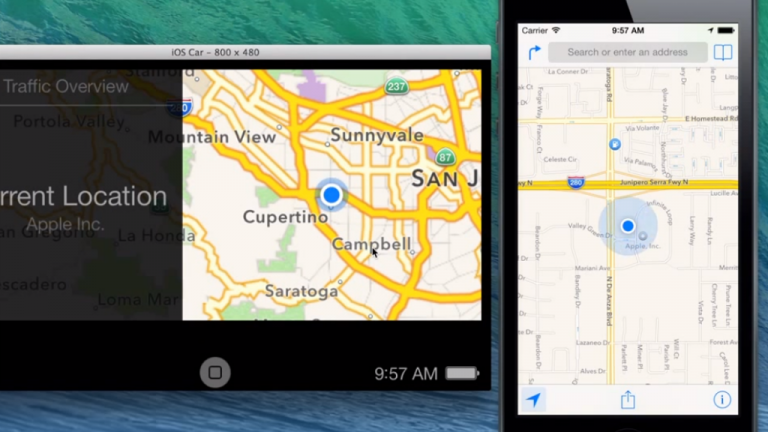Screen dimensions: 768x432
Task: Tap Alves Dr label on iPhone map
Action: coord(593,371)
